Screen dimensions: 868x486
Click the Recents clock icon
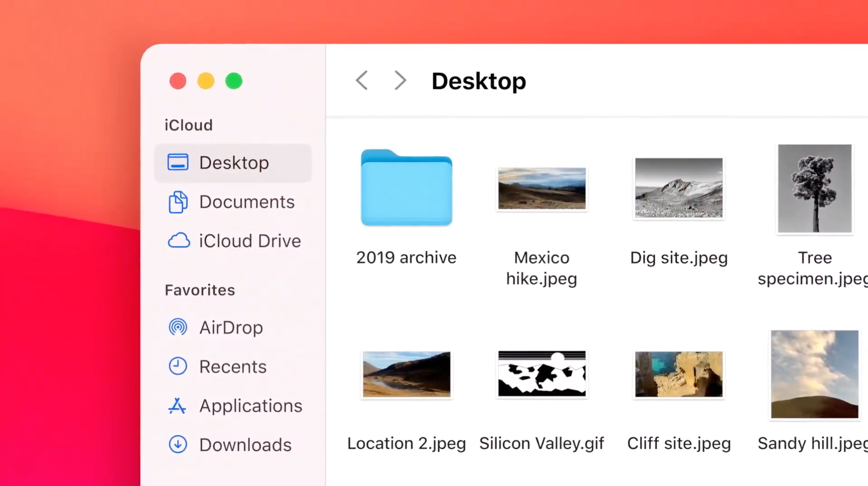(178, 366)
